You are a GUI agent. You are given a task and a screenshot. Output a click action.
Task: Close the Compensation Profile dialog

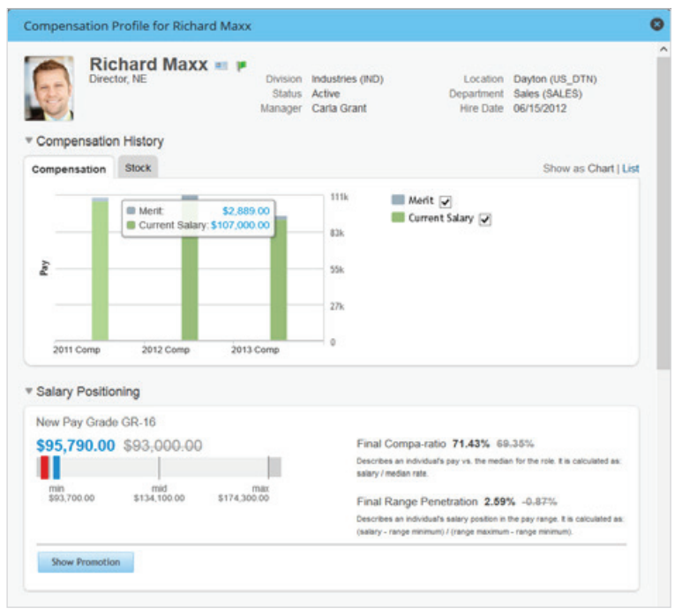pyautogui.click(x=656, y=25)
